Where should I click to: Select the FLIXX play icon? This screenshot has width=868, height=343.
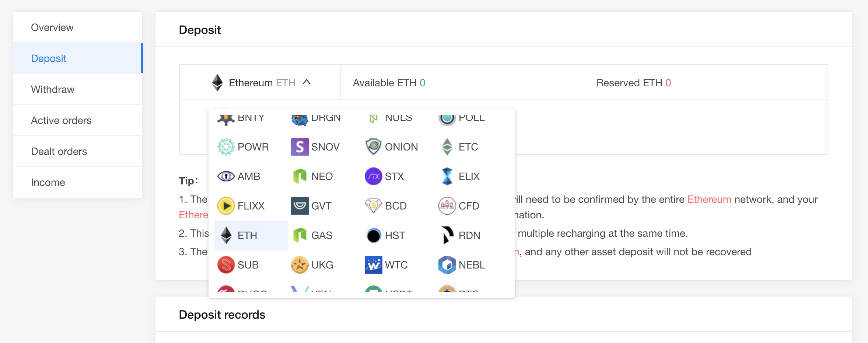click(226, 206)
